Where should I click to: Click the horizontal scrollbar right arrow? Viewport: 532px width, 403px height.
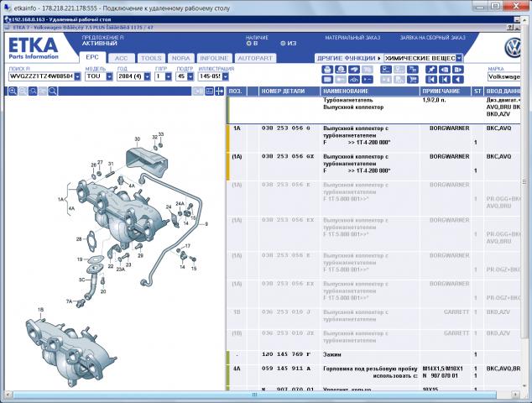pos(515,395)
